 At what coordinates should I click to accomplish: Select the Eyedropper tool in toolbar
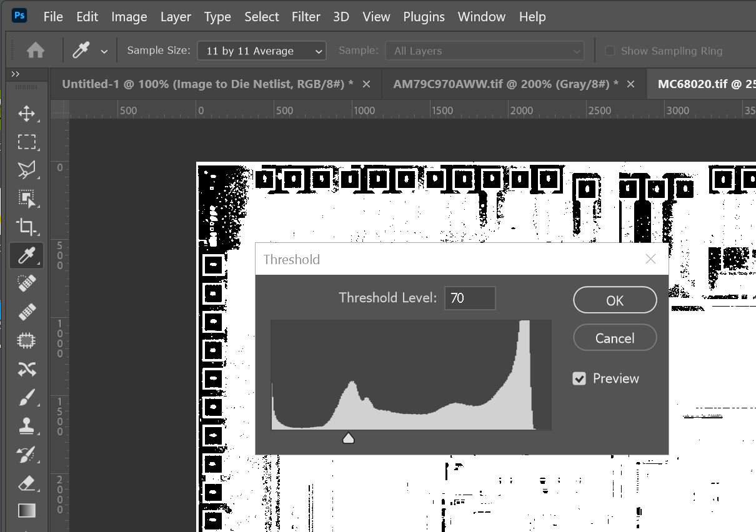coord(26,255)
